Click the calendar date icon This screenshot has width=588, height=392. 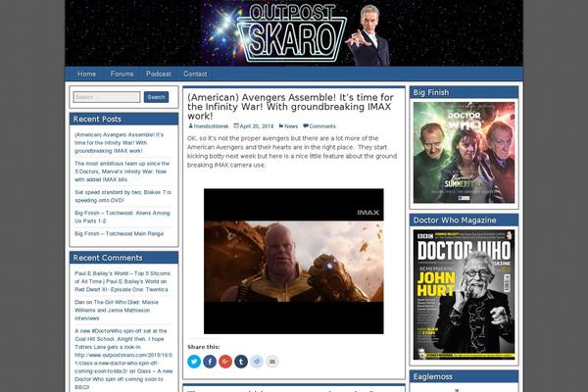coord(236,126)
